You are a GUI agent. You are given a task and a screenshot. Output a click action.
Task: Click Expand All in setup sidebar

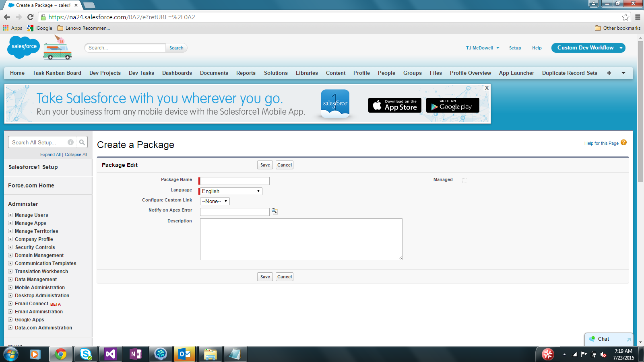click(x=50, y=154)
